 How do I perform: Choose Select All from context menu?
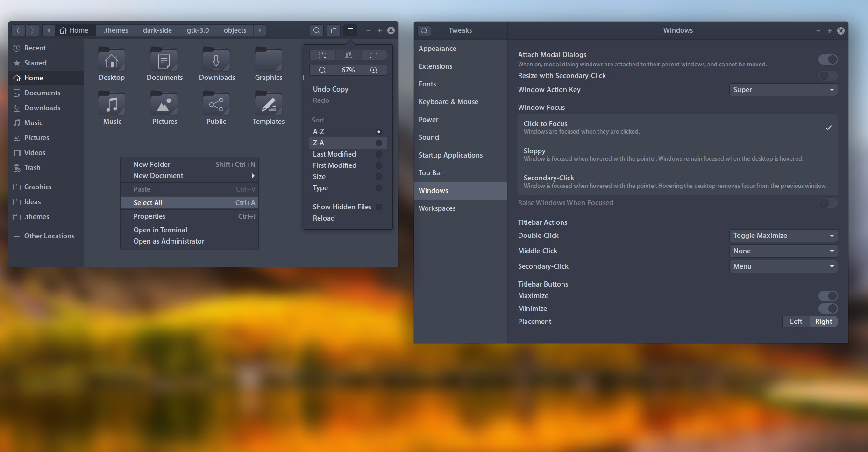click(189, 203)
